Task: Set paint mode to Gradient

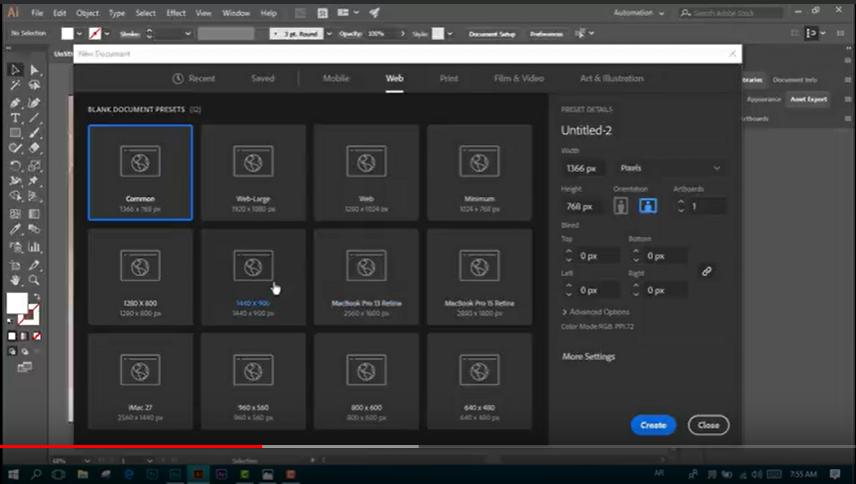Action: tap(24, 336)
